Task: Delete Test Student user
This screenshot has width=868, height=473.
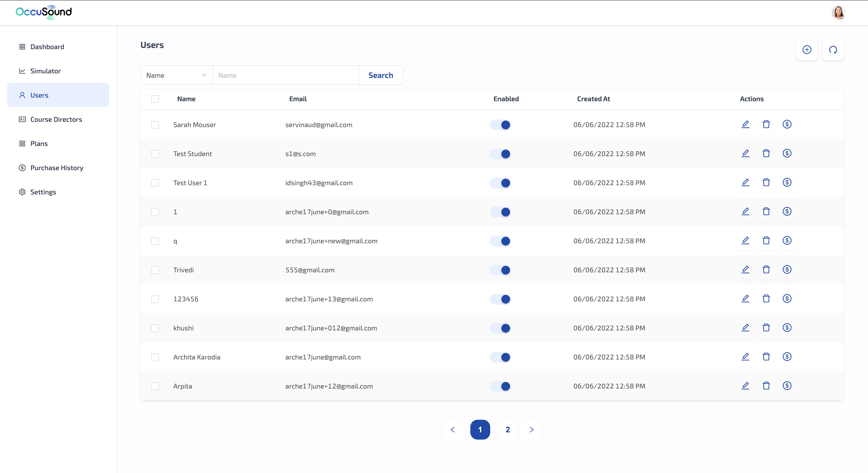Action: point(766,153)
